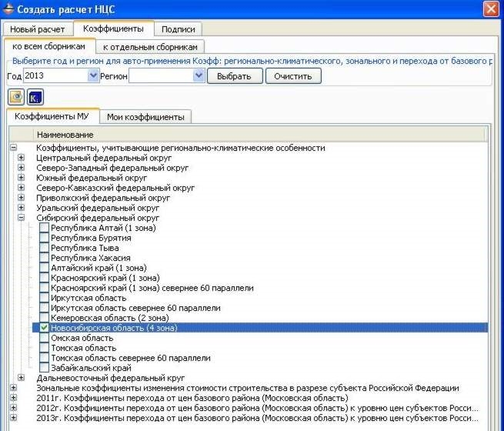
Task: Switch to the Подписи tab
Action: tap(177, 29)
